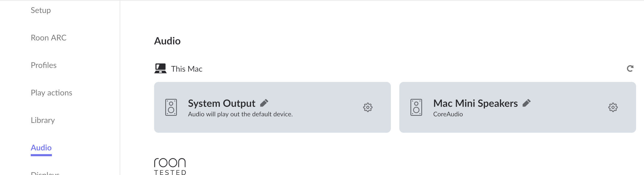Click the System Output speaker icon
Image resolution: width=644 pixels, height=175 pixels.
point(171,107)
